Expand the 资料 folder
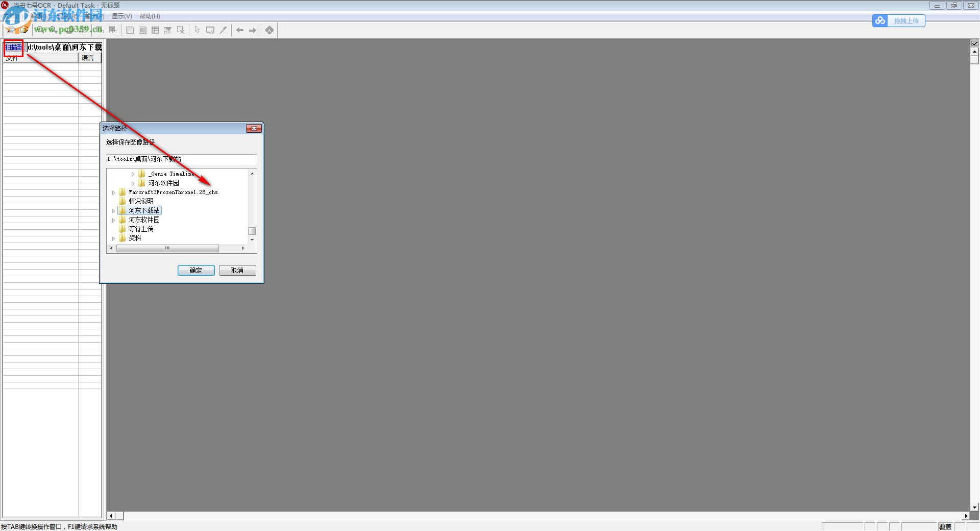Viewport: 980px width, 531px height. (114, 238)
